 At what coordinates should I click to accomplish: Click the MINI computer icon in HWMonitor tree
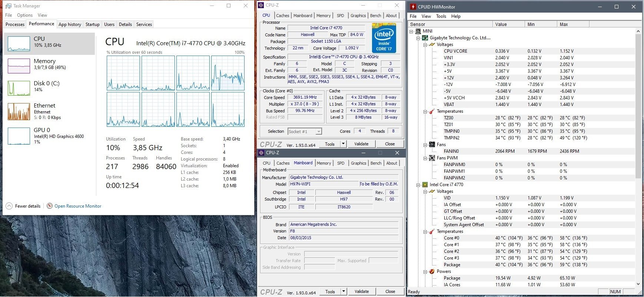[x=418, y=31]
